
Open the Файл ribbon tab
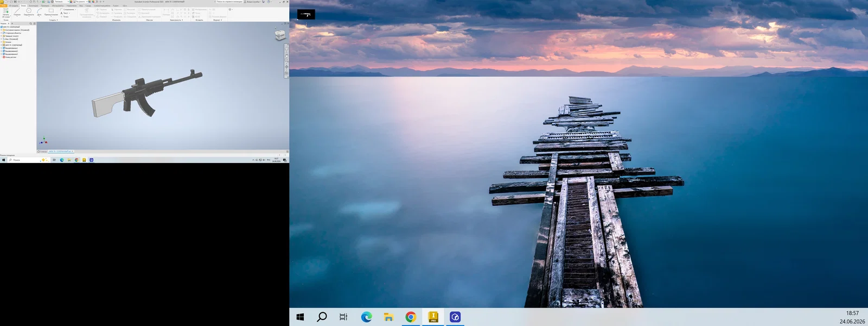tap(4, 5)
